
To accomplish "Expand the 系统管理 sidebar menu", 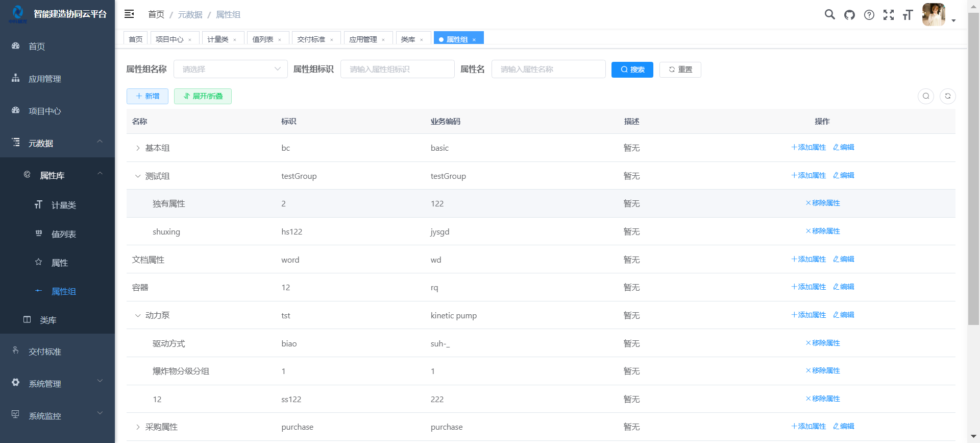I will (x=57, y=384).
